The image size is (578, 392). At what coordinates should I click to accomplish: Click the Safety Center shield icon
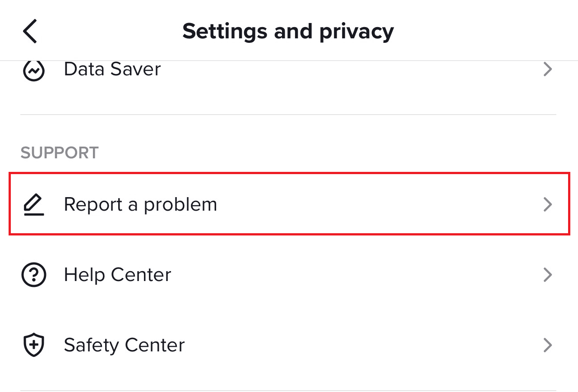pos(34,345)
